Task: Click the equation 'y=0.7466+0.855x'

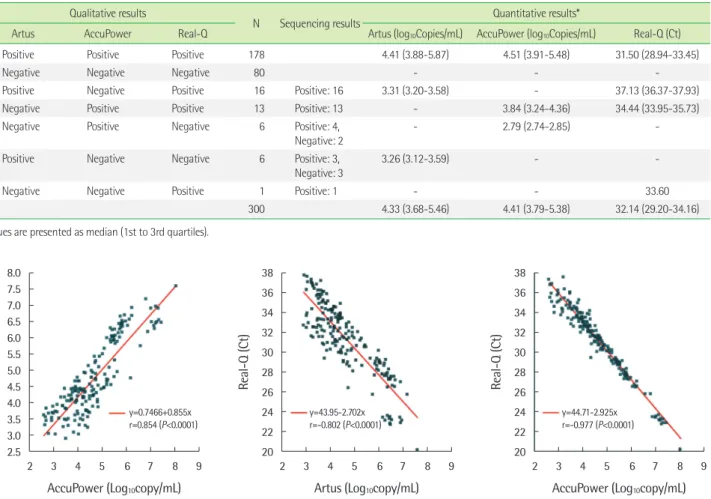Action: coord(160,412)
